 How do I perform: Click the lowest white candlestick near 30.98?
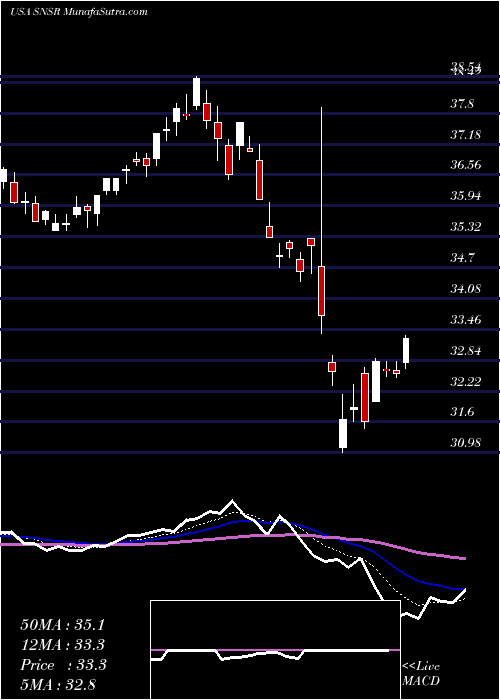point(343,433)
